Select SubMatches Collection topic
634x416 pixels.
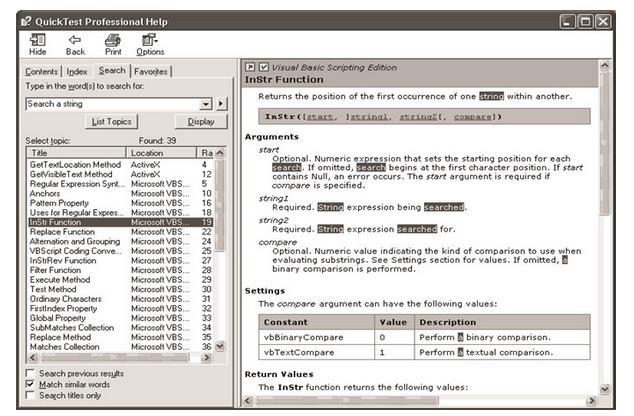120,328
